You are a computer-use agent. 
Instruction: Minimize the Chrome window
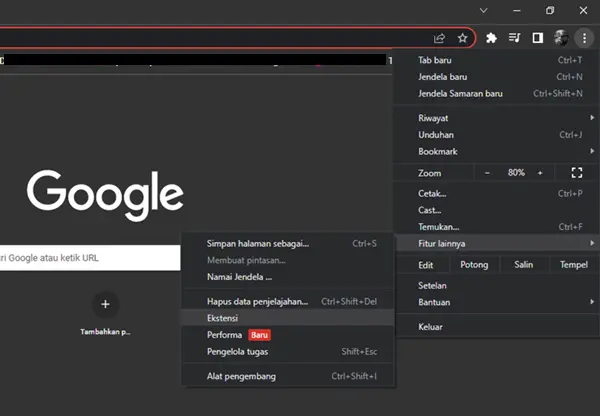pyautogui.click(x=517, y=10)
